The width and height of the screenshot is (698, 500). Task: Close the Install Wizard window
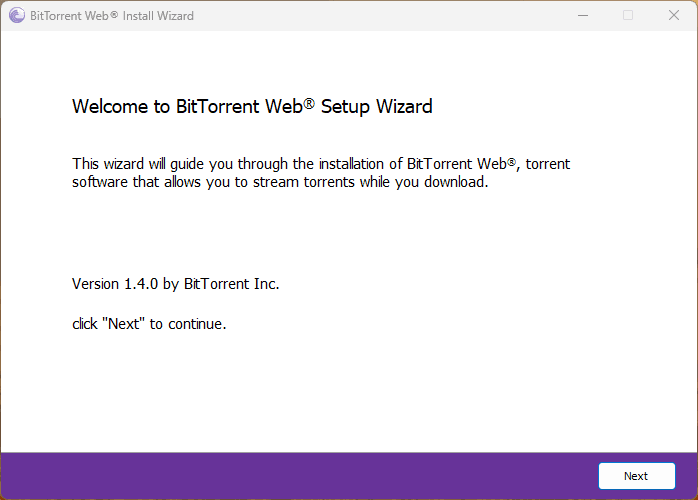[674, 15]
